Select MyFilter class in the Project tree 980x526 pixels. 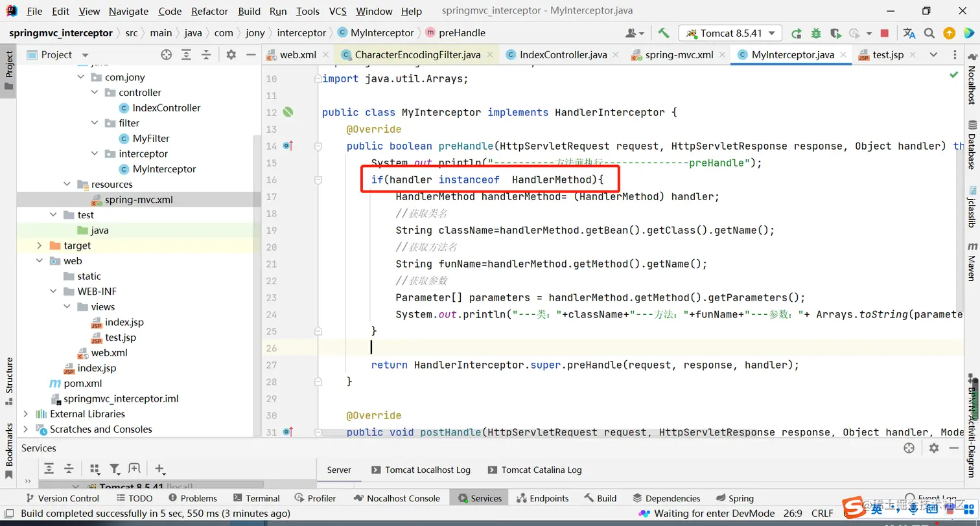pyautogui.click(x=151, y=138)
